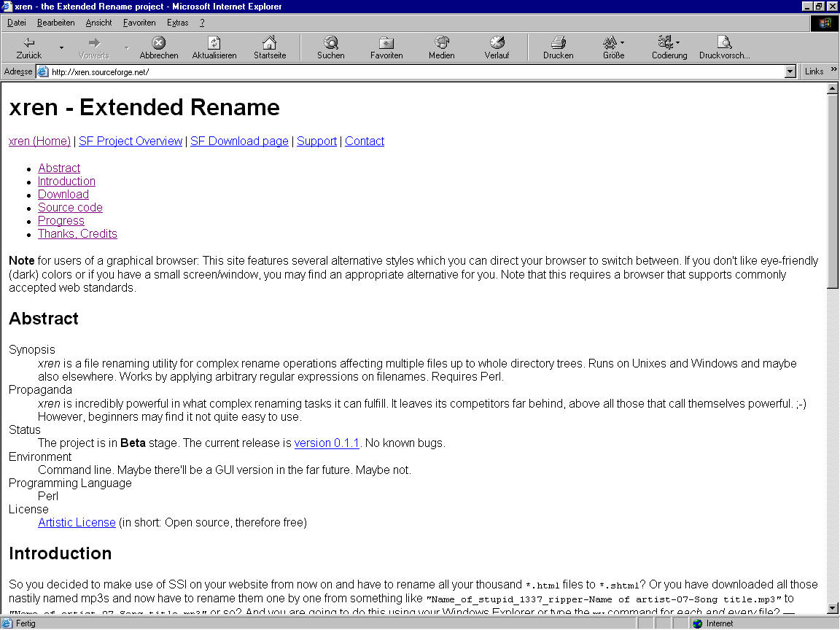Click the Abbrechen stop icon
This screenshot has height=630, width=840.
pos(158,43)
